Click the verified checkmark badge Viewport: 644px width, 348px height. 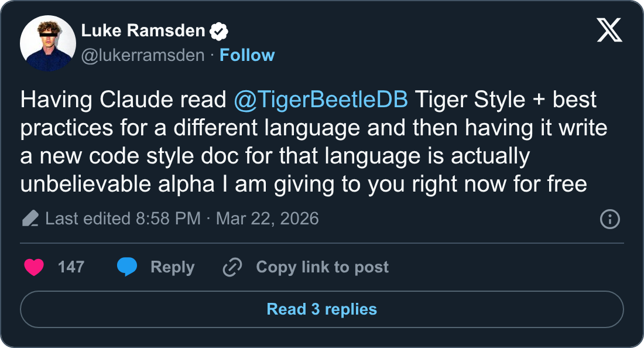tap(220, 32)
